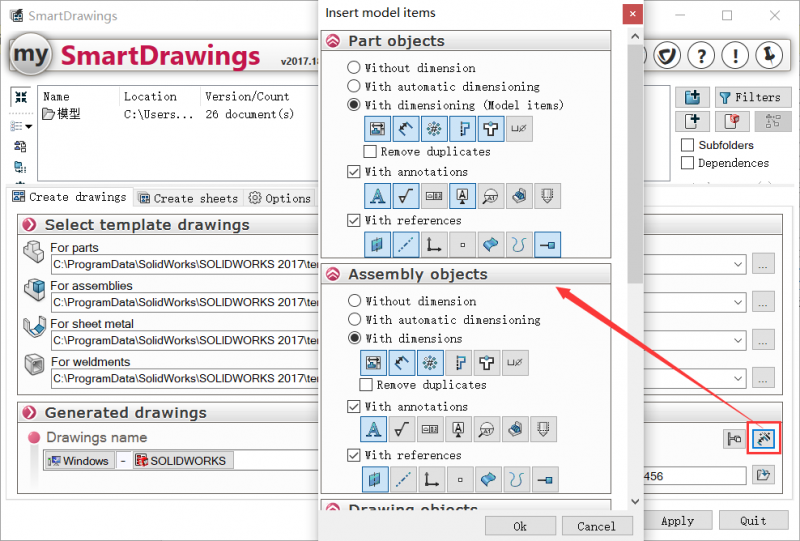Image resolution: width=800 pixels, height=541 pixels.
Task: Browse for parts template with '...' button
Action: pos(763,264)
